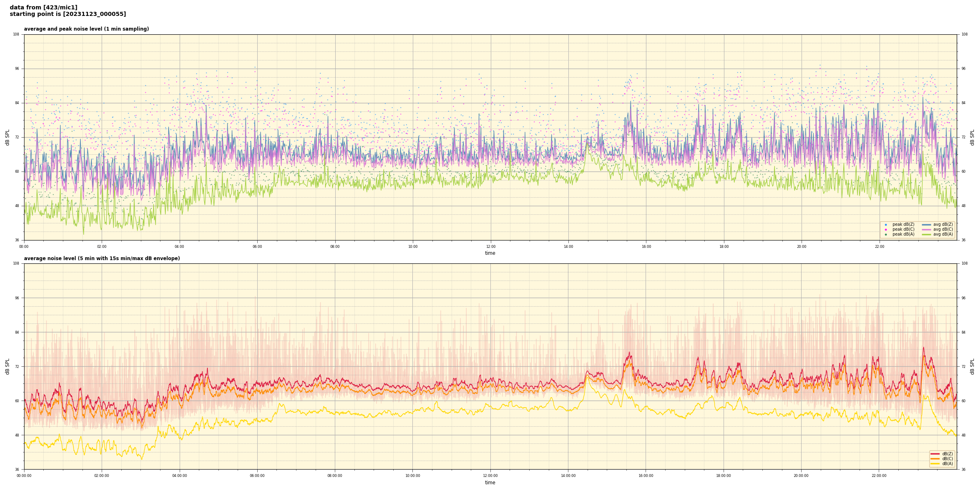Click the avg dB(A) legend line

pyautogui.click(x=927, y=234)
